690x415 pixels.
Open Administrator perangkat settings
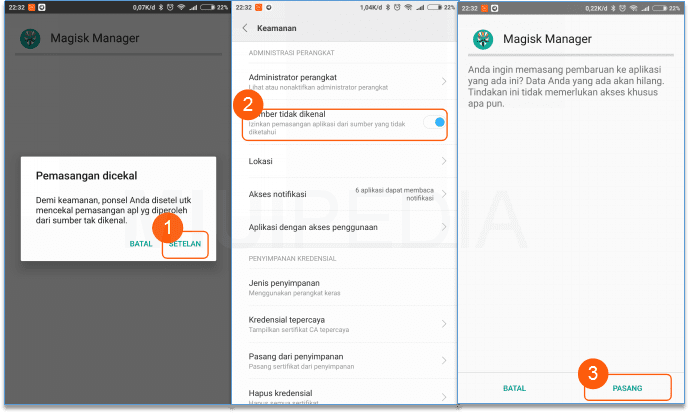345,81
